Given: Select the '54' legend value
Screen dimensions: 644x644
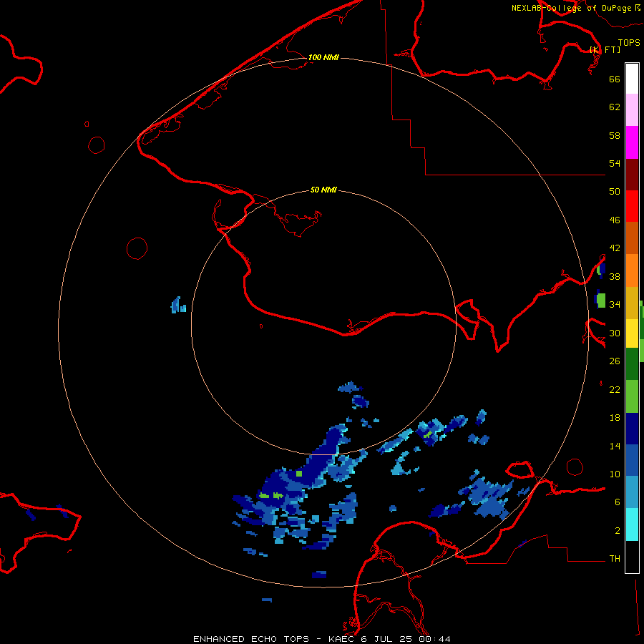Looking at the screenshot, I should tap(615, 163).
